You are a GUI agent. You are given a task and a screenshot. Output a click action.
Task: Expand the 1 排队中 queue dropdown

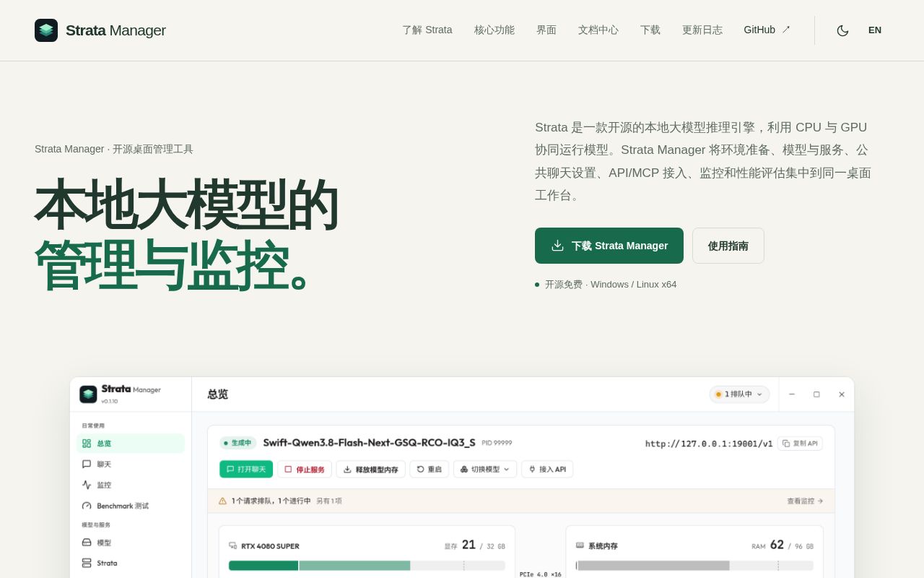click(739, 394)
